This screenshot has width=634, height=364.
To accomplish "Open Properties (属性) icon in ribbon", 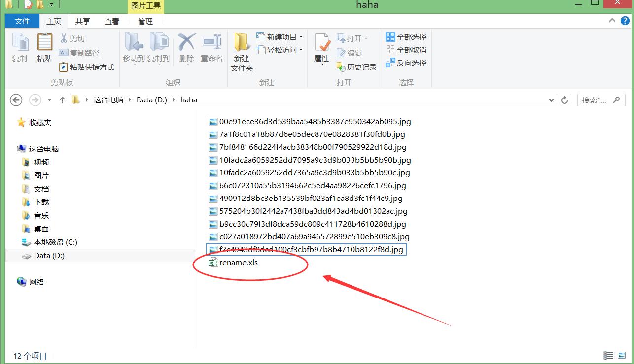I will tap(321, 48).
